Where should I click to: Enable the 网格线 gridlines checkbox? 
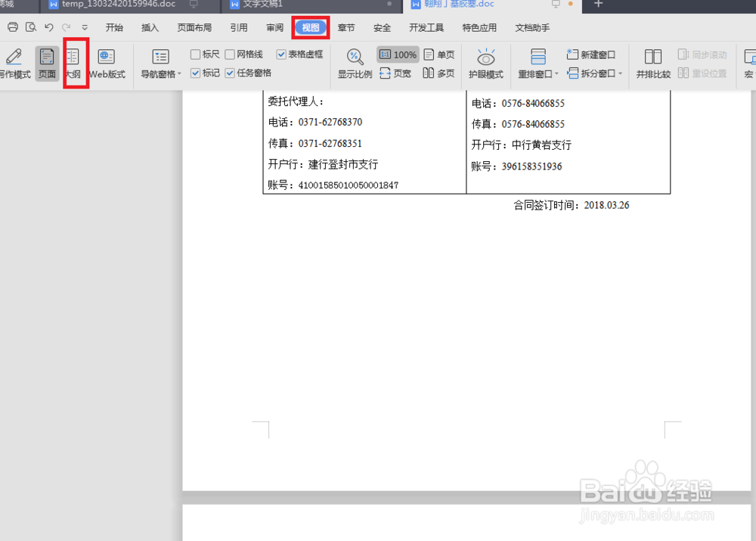(x=229, y=54)
